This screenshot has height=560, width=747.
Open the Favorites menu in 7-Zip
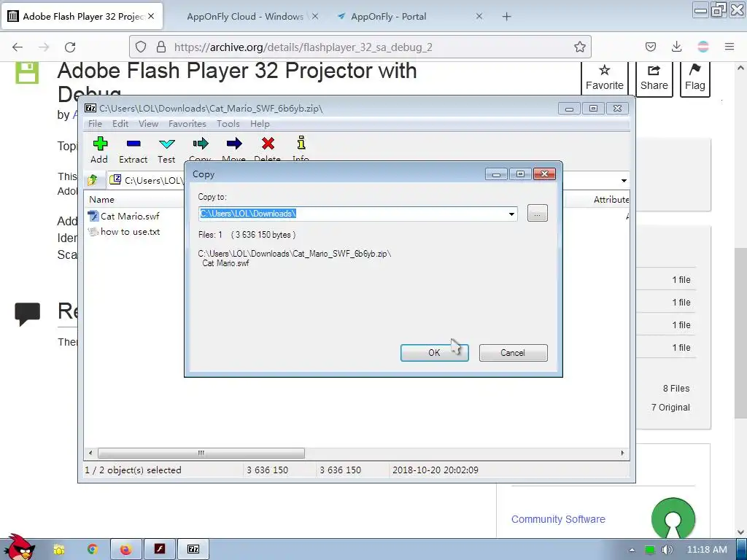click(187, 124)
